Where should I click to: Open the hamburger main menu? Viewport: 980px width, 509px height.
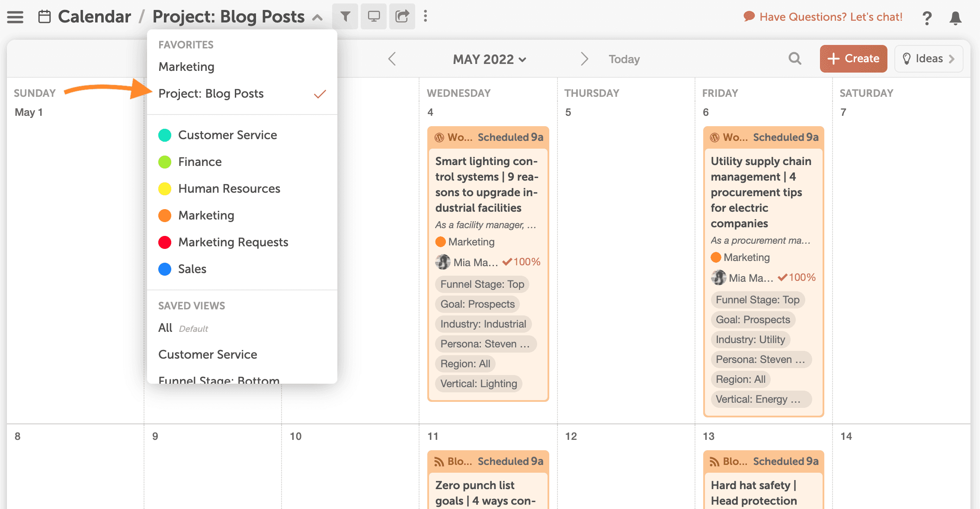pyautogui.click(x=15, y=17)
